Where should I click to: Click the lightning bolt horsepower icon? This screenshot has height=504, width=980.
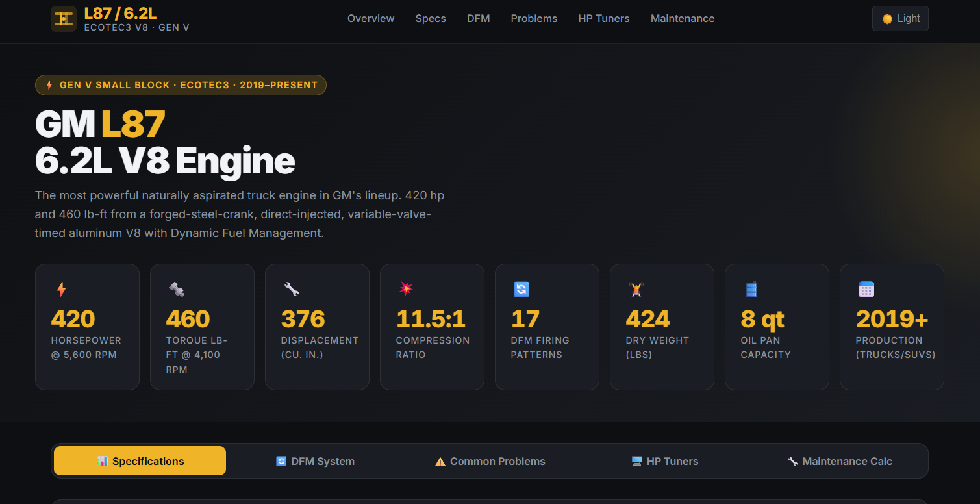(x=61, y=289)
